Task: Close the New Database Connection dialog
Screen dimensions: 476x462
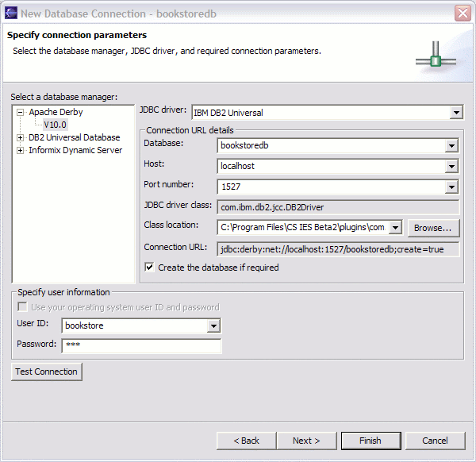Action: [463, 13]
